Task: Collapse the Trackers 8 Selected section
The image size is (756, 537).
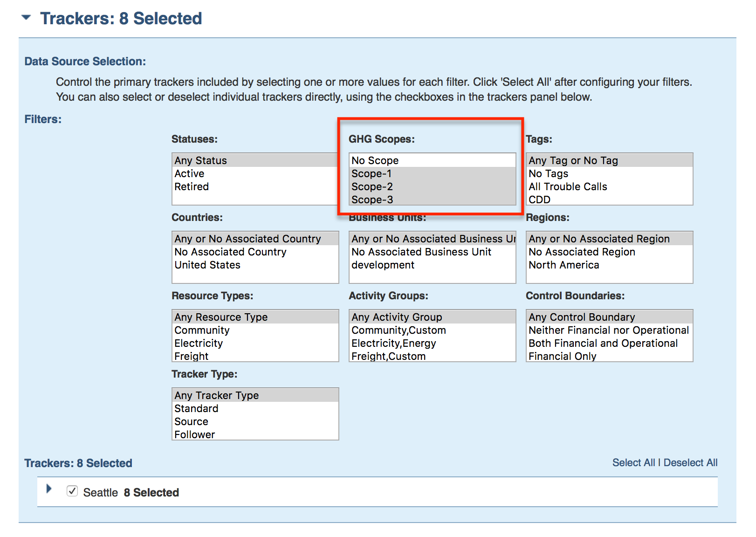Action: pyautogui.click(x=26, y=18)
